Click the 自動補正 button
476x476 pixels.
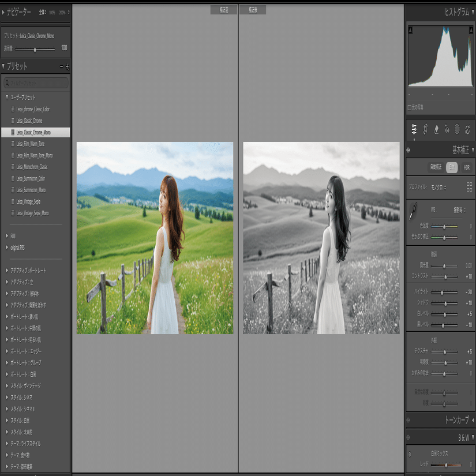[x=435, y=167]
